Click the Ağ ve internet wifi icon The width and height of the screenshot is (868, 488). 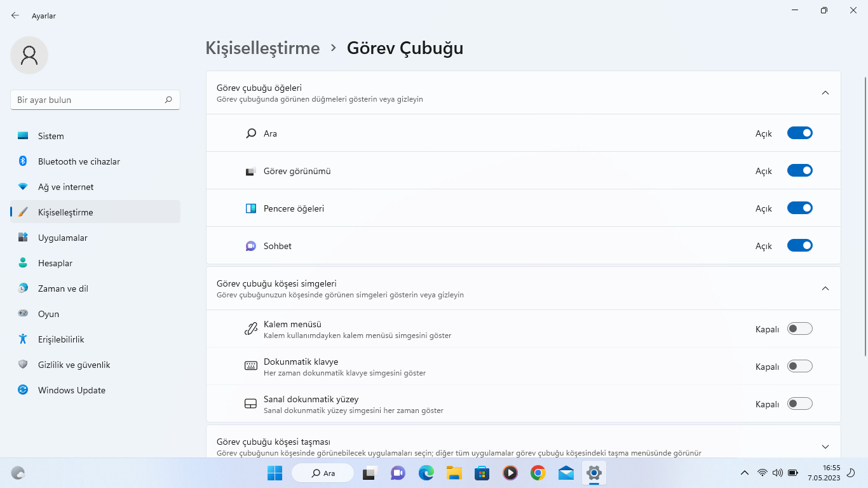(23, 187)
